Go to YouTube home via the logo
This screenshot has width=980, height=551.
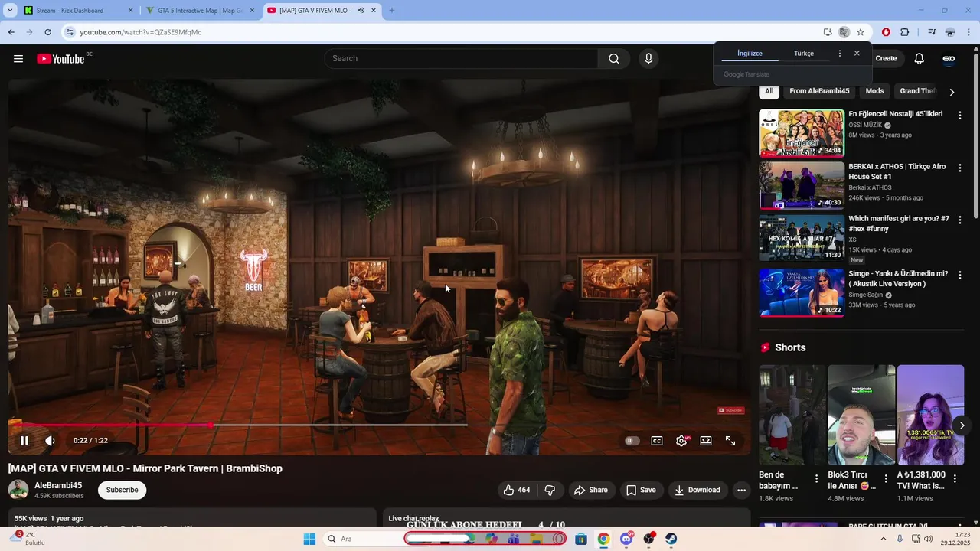point(60,59)
